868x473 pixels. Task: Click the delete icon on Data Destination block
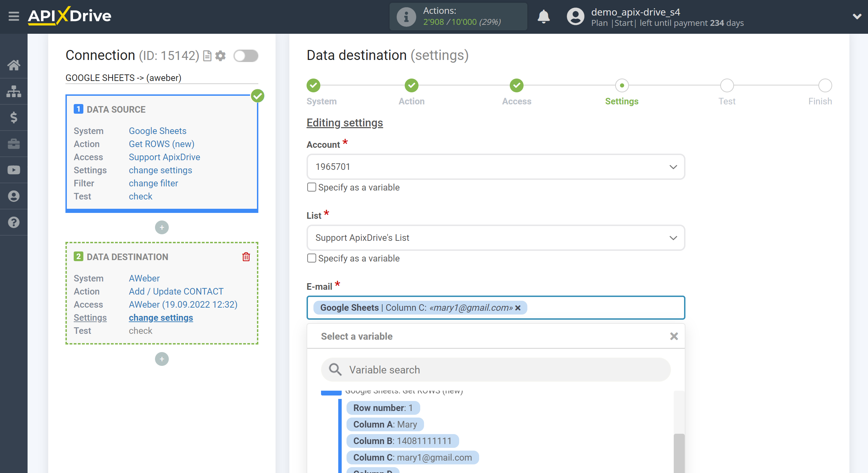[x=246, y=257]
